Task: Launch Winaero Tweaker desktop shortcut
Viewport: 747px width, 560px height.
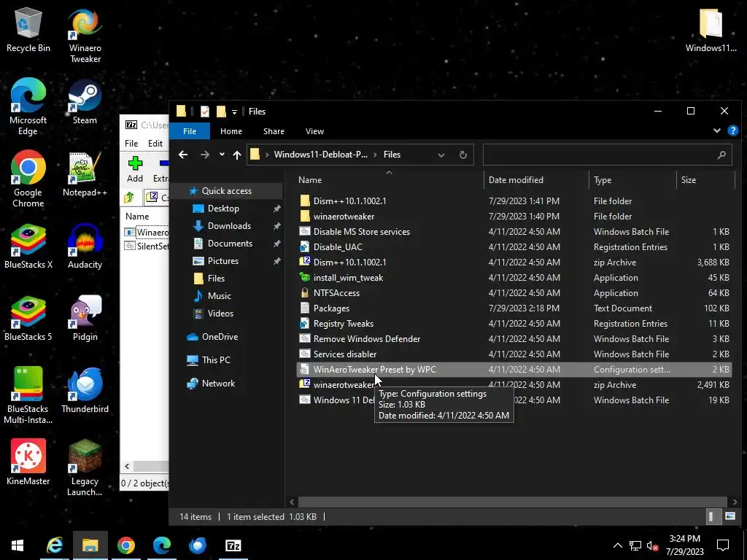Action: (85, 36)
